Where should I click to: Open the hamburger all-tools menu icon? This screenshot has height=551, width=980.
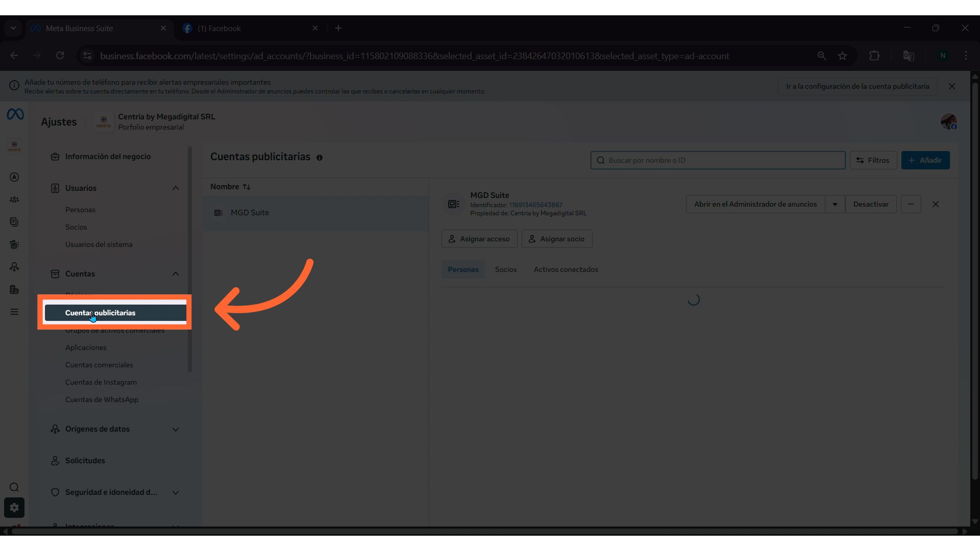tap(14, 312)
